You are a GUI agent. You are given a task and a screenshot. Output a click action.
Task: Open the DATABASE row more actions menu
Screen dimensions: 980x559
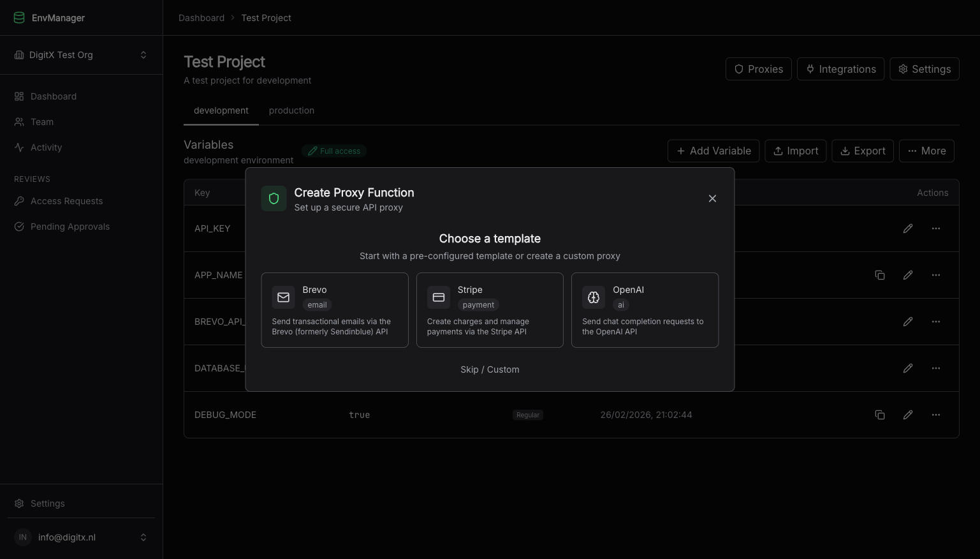tap(936, 368)
